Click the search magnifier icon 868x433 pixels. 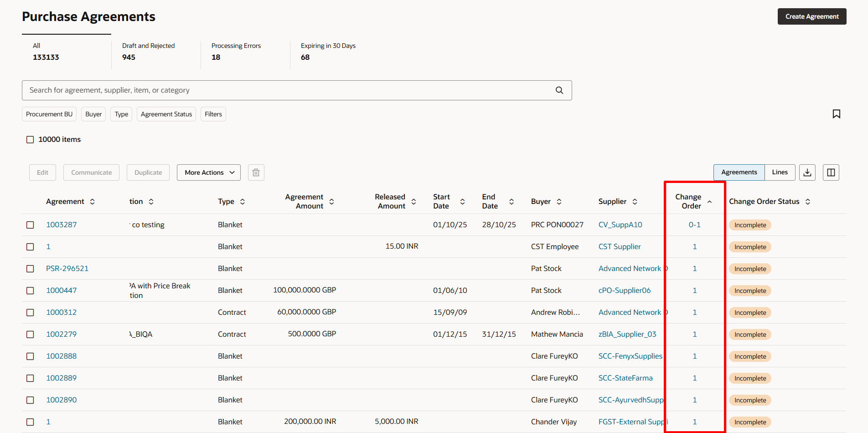(559, 90)
